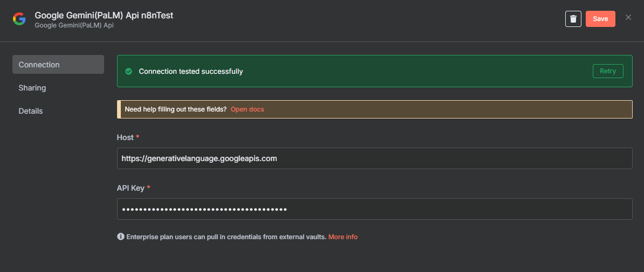Click the green success checkmark icon
The width and height of the screenshot is (644, 272).
[x=128, y=72]
